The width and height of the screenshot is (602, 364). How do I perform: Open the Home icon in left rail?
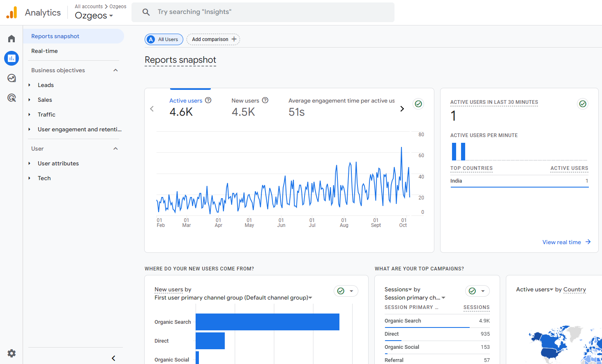pyautogui.click(x=12, y=39)
